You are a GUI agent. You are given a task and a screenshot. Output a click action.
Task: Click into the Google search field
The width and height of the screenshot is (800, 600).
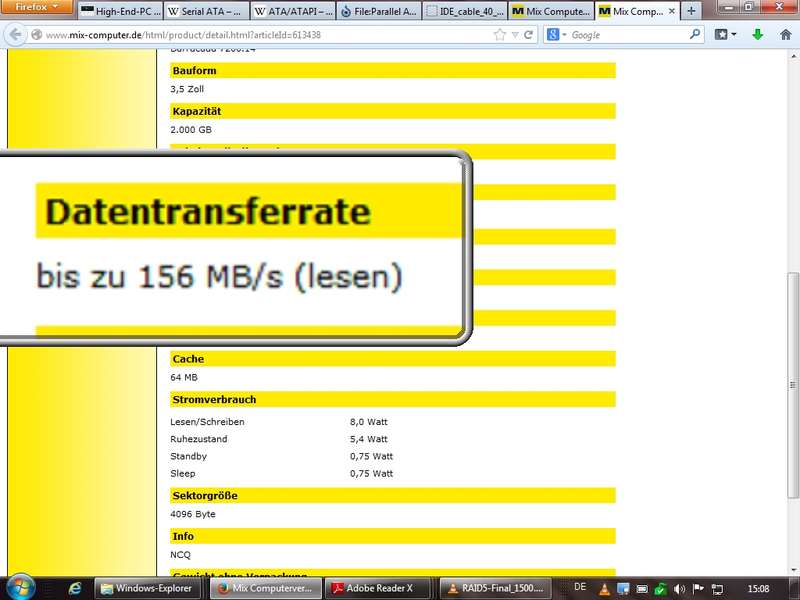click(x=628, y=35)
